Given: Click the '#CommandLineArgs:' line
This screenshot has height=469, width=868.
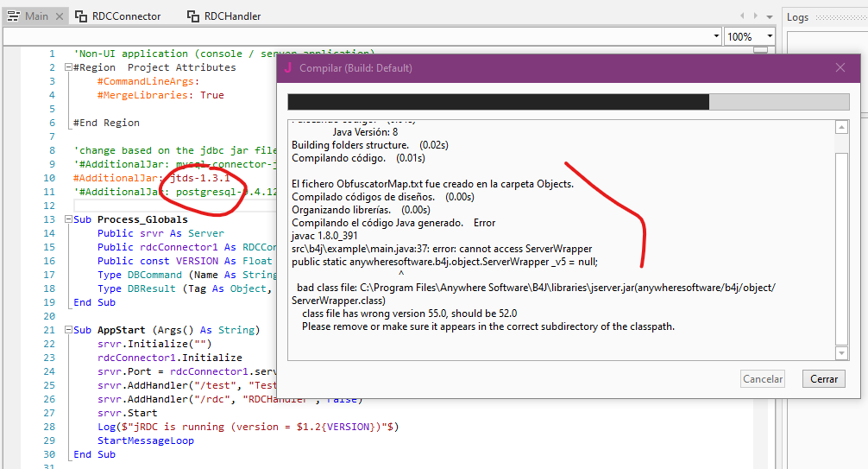Looking at the screenshot, I should coord(148,81).
